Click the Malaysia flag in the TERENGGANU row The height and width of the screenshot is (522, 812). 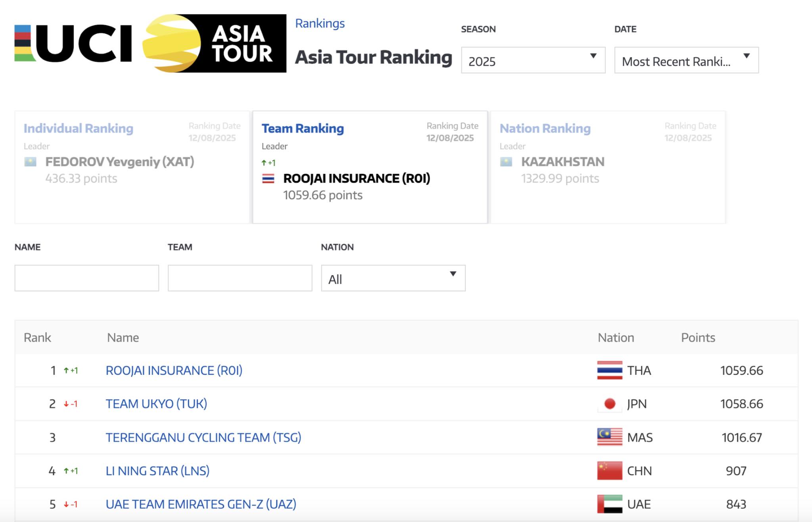(x=609, y=437)
